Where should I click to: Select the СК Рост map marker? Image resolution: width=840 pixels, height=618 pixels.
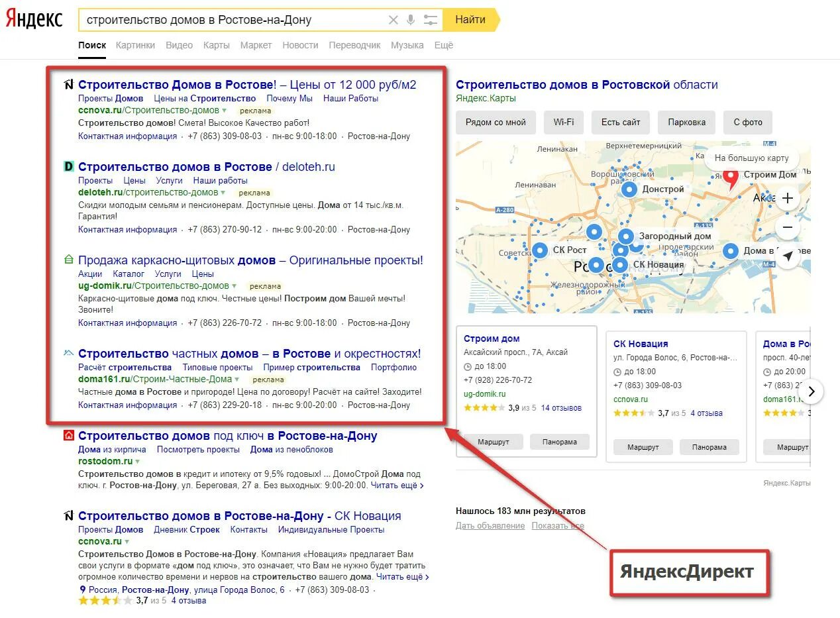tap(540, 250)
